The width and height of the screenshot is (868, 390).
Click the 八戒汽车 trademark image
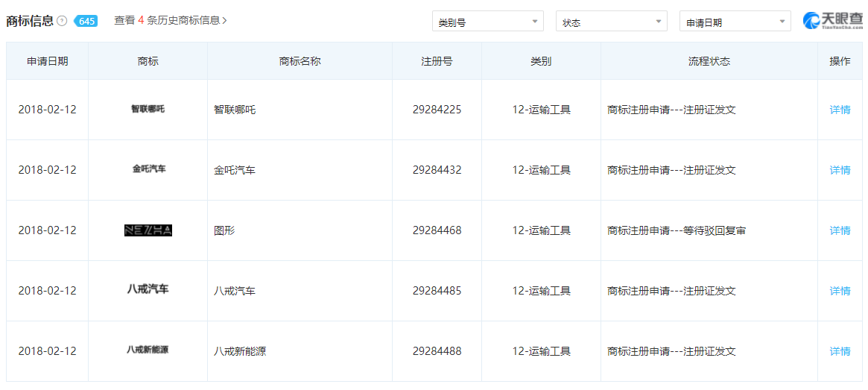148,289
